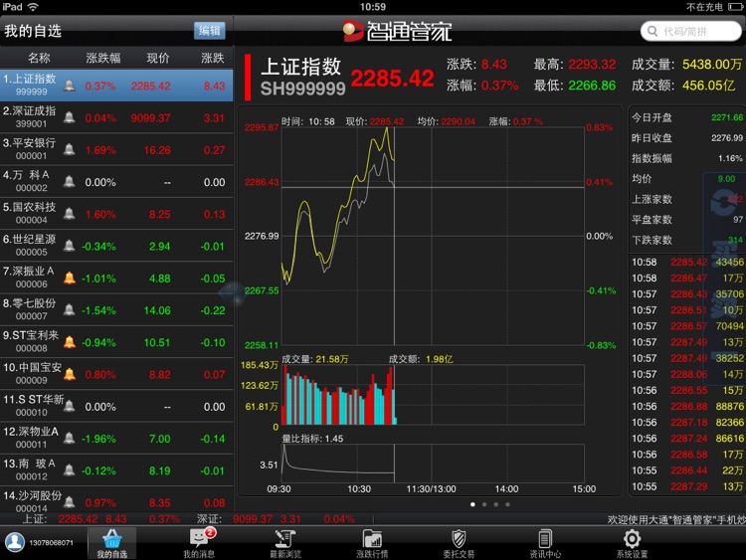Image resolution: width=746 pixels, height=560 pixels.
Task: Toggle alert bell for 世纪星源
Action: [x=70, y=246]
